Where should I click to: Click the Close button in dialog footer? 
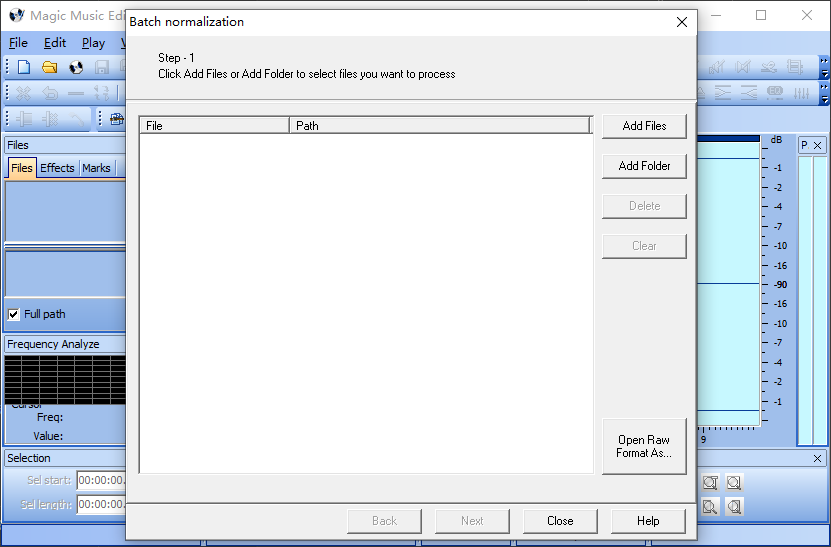tap(560, 521)
